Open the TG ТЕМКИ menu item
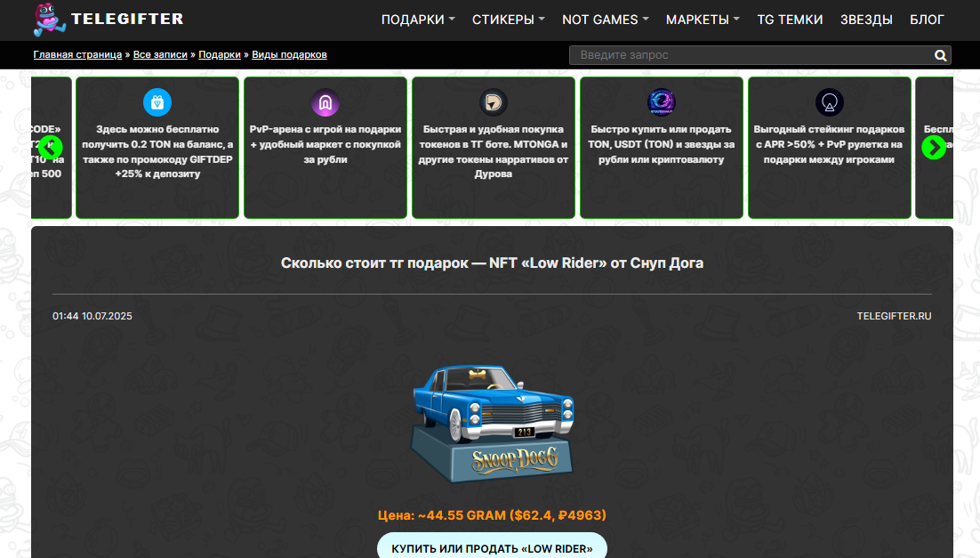The image size is (980, 558). pyautogui.click(x=790, y=20)
